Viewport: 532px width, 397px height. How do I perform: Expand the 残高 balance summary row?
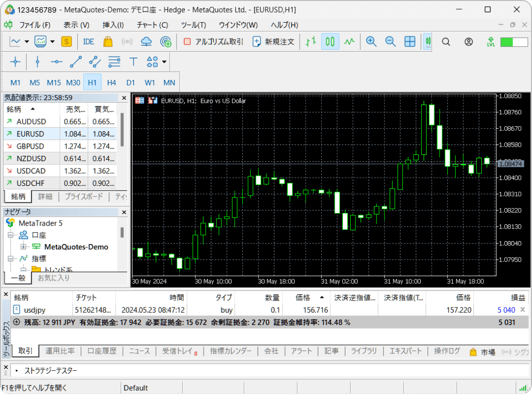point(16,322)
